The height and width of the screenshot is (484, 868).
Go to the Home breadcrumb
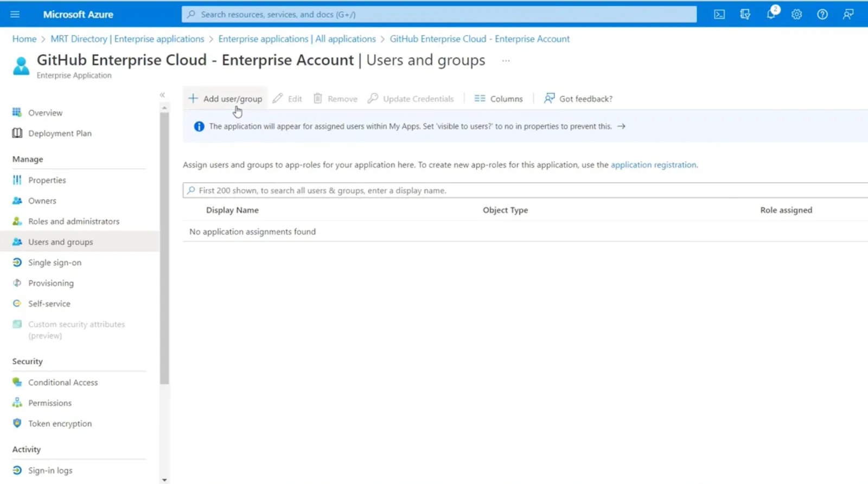[x=24, y=39]
